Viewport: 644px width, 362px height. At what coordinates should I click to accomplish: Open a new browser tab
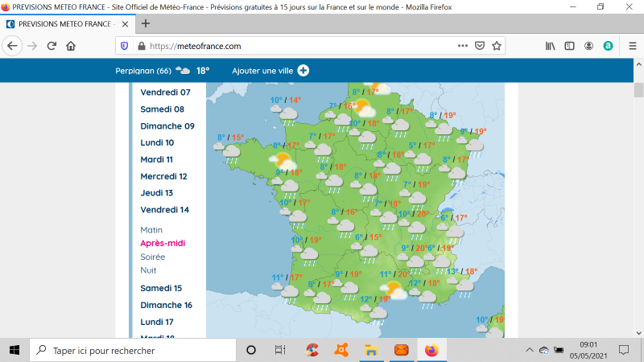click(x=146, y=24)
